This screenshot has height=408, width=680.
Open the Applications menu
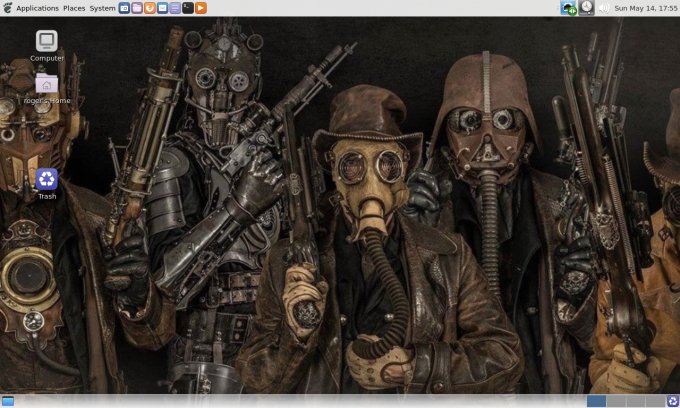[37, 8]
